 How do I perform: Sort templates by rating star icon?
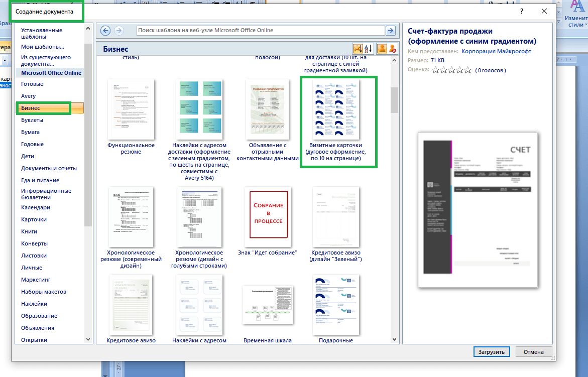(x=358, y=49)
